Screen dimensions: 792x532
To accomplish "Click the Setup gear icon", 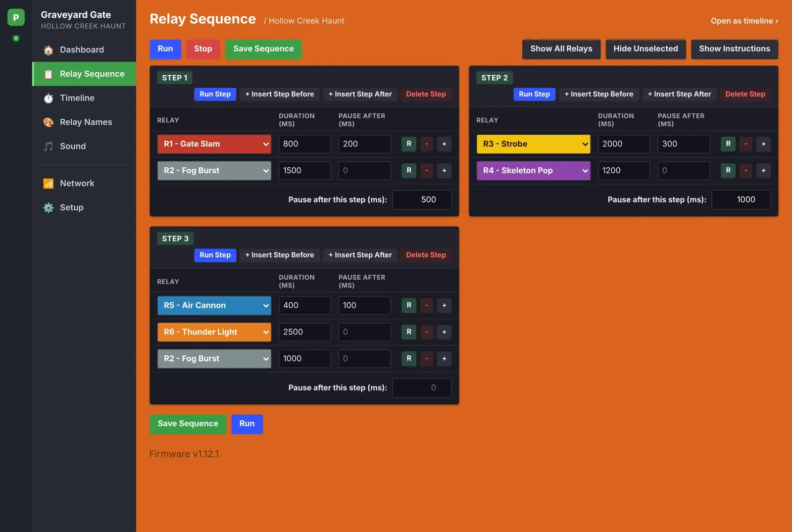I will point(48,208).
